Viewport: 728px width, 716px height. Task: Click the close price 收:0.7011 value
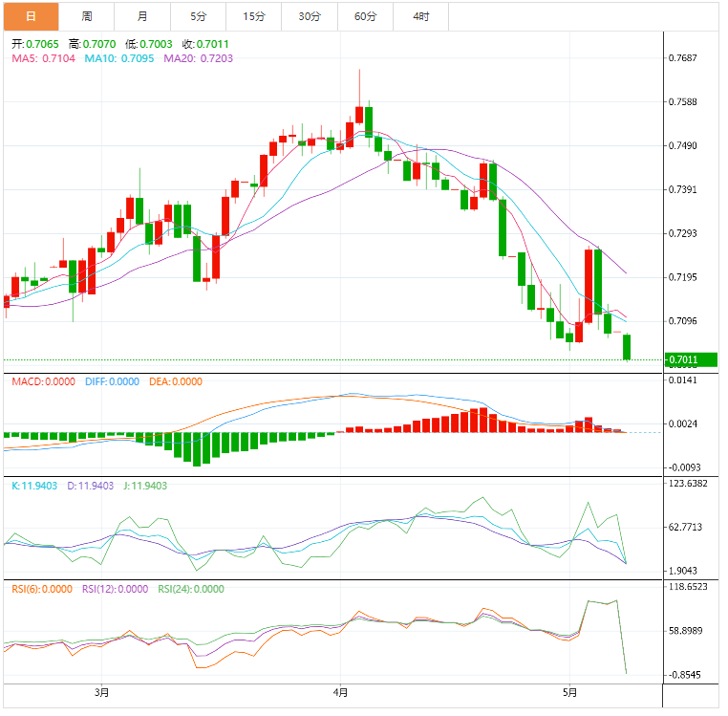[x=205, y=44]
